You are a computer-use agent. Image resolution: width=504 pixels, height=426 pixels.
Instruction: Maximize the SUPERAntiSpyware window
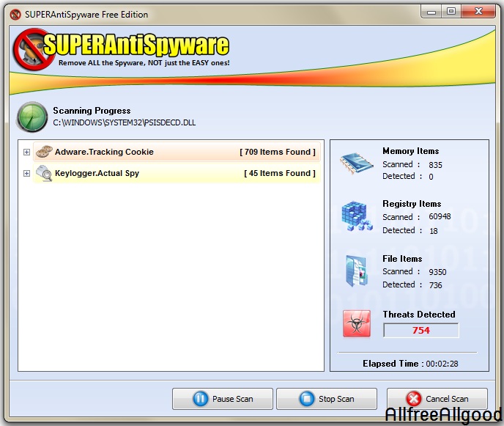pyautogui.click(x=451, y=12)
